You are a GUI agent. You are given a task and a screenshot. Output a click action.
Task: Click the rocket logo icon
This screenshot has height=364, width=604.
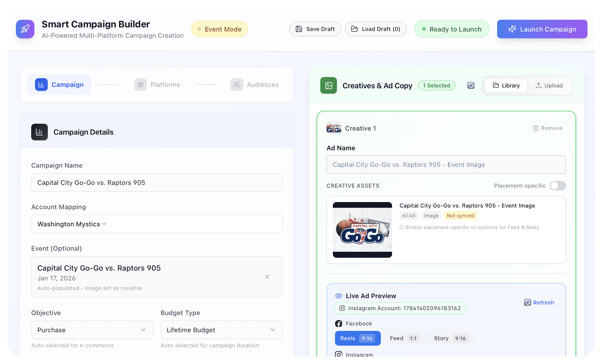[25, 29]
